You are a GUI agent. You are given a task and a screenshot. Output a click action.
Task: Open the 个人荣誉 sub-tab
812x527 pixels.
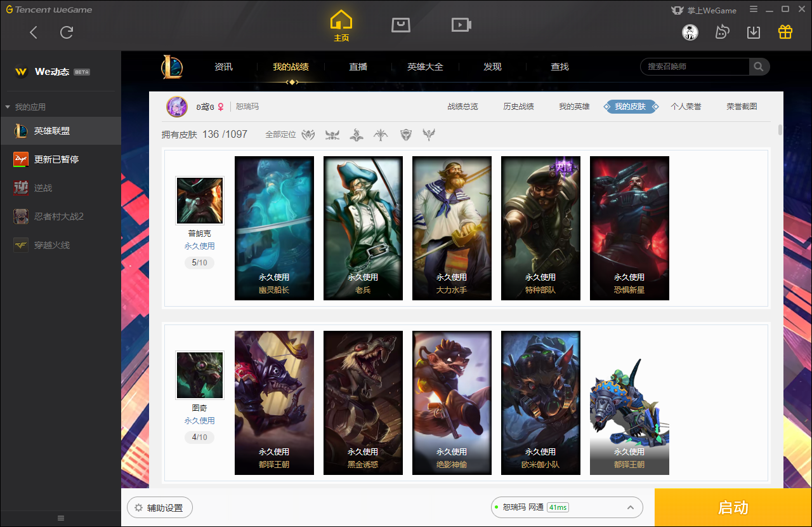(x=686, y=107)
